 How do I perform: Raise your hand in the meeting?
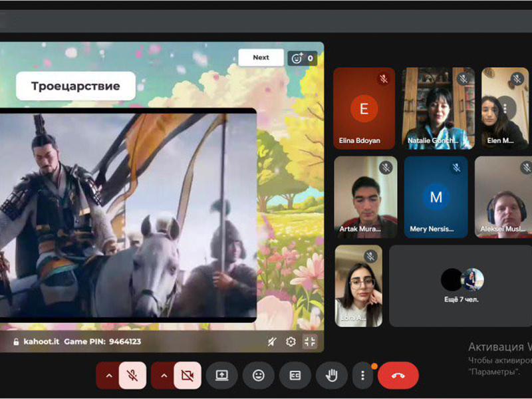[332, 376]
